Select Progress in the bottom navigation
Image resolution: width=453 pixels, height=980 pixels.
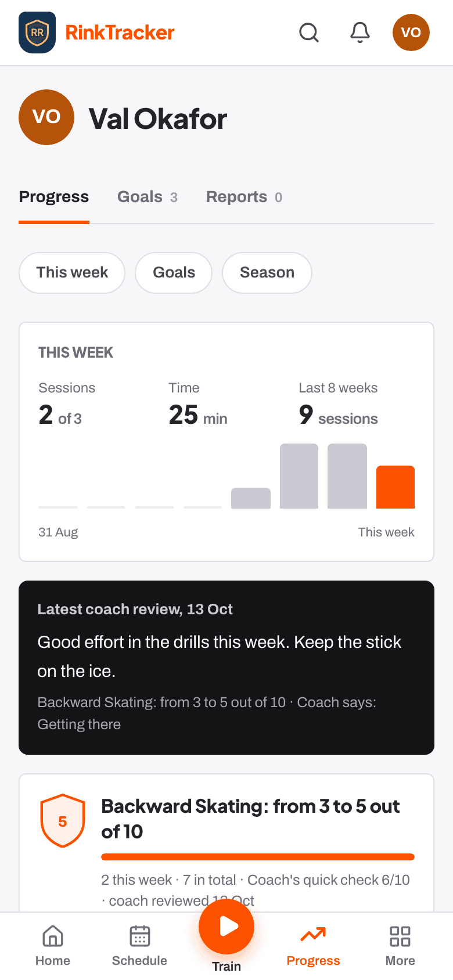pos(313,946)
